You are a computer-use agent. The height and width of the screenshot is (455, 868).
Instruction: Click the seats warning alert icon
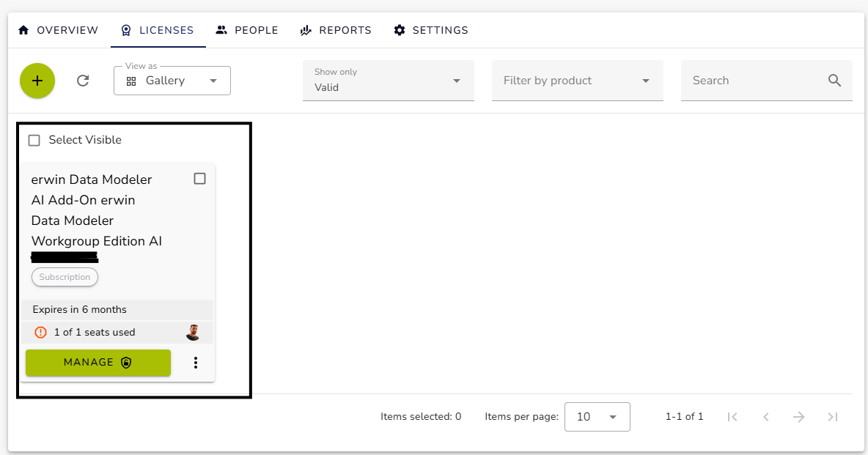tap(41, 332)
